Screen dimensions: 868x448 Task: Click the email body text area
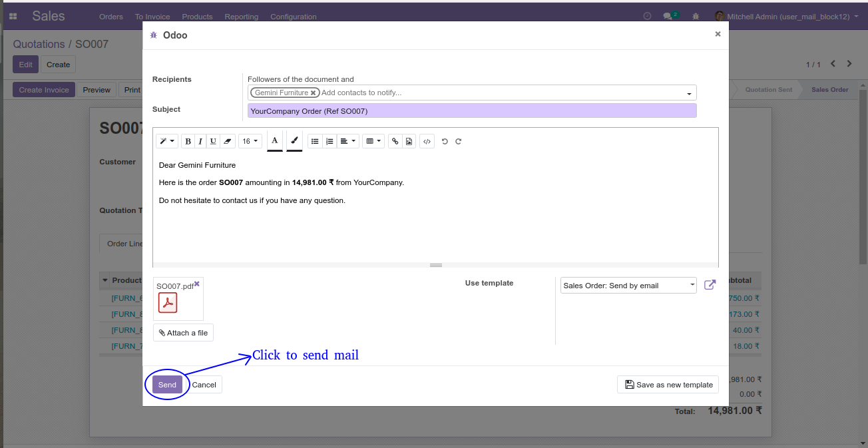point(435,208)
